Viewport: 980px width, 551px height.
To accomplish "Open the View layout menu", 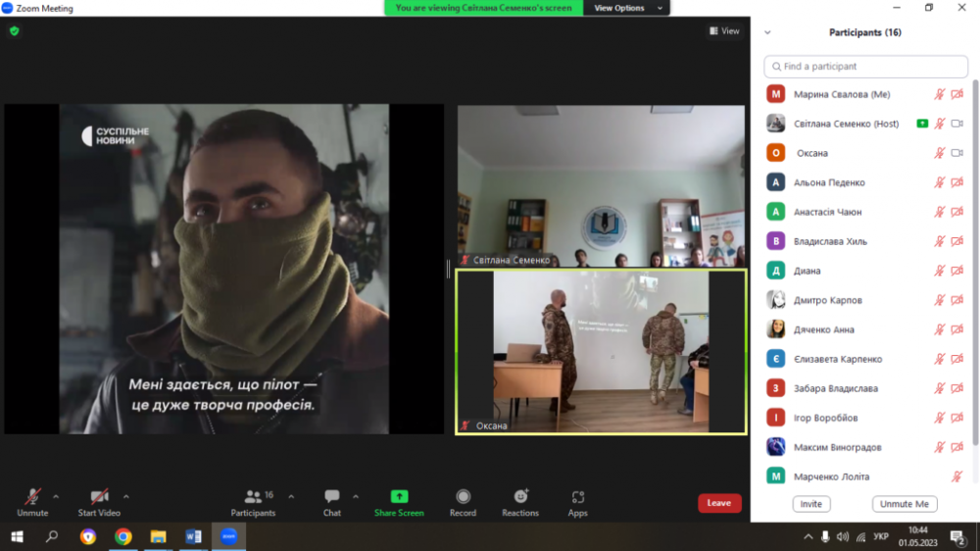I will (x=725, y=31).
